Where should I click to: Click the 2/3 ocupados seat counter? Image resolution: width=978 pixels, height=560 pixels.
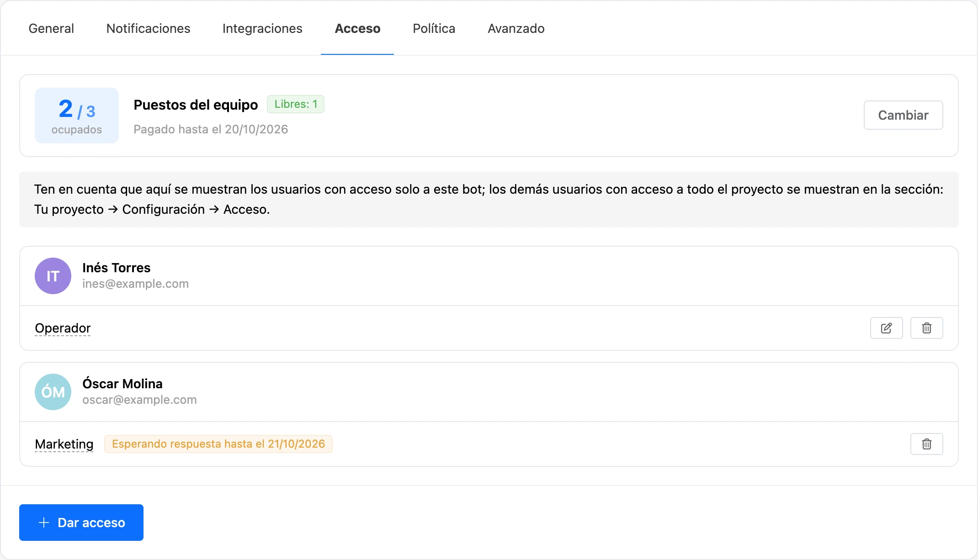[x=77, y=116]
